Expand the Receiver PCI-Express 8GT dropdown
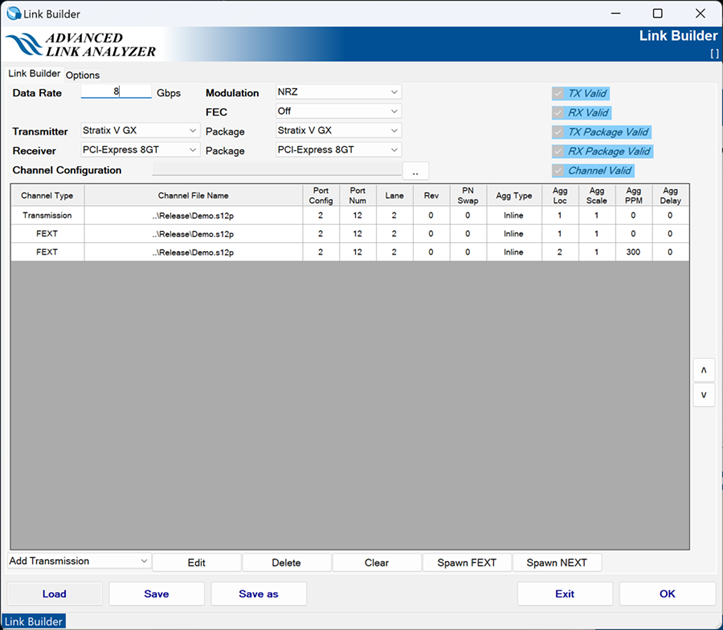The width and height of the screenshot is (723, 630). (140, 150)
